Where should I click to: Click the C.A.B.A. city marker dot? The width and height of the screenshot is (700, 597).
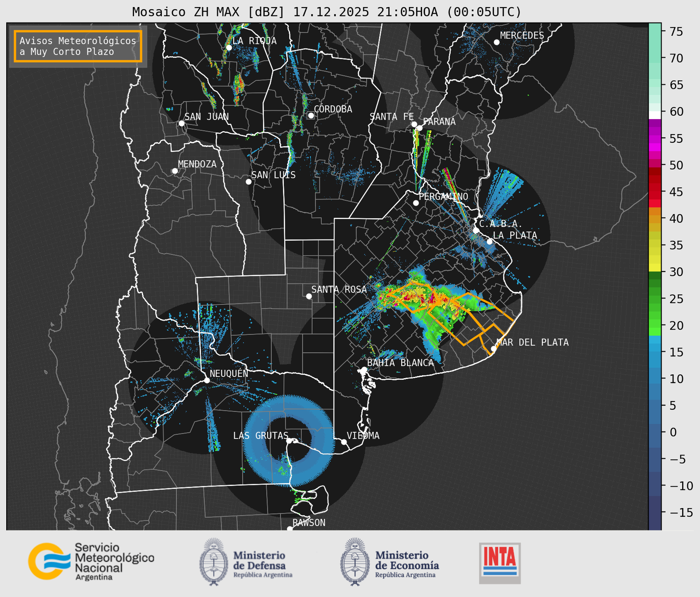(476, 230)
